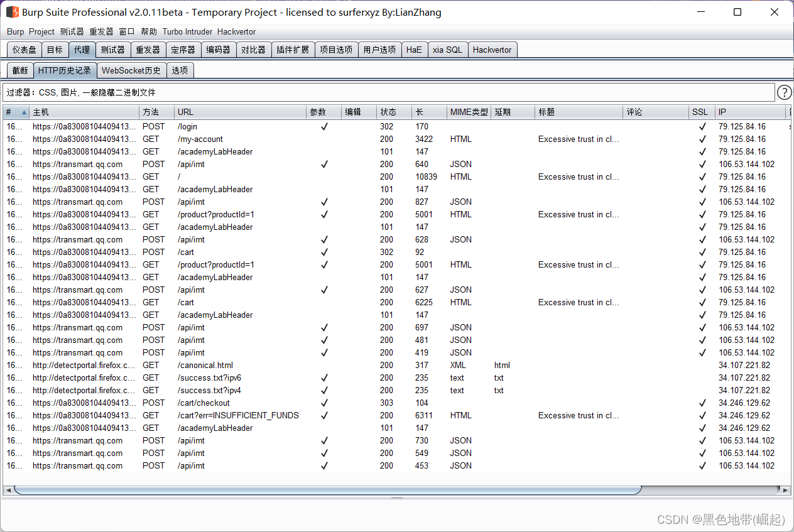Viewport: 794px width, 532px height.
Task: Sort by the IP column header
Action: [x=751, y=112]
